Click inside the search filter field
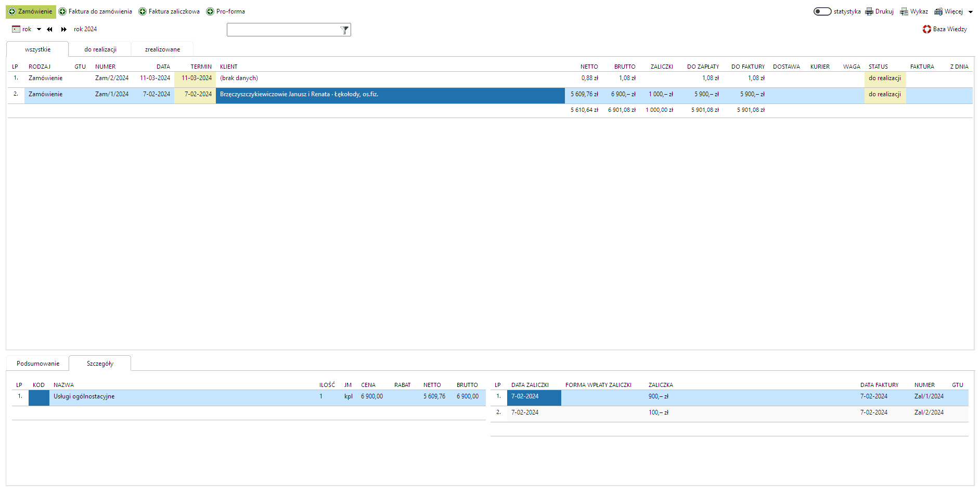 tap(283, 30)
